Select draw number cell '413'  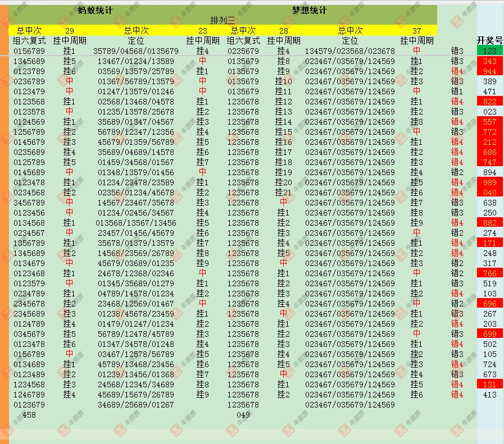[489, 395]
